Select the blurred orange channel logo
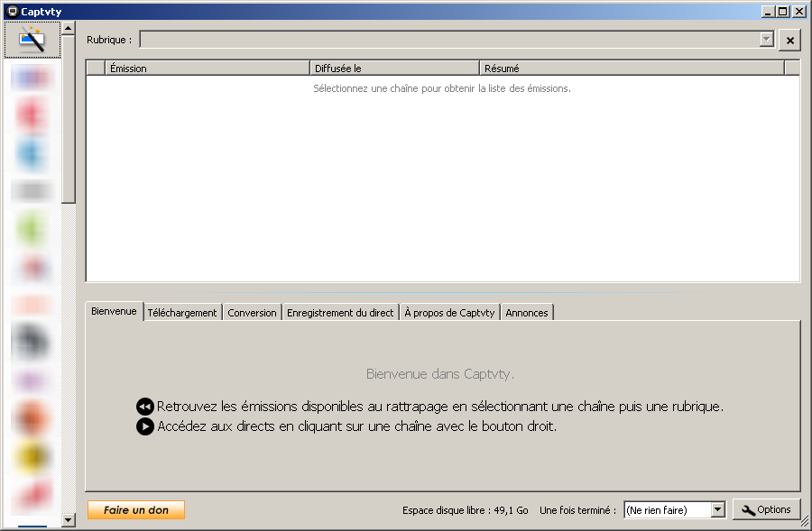The height and width of the screenshot is (531, 812). (x=32, y=417)
